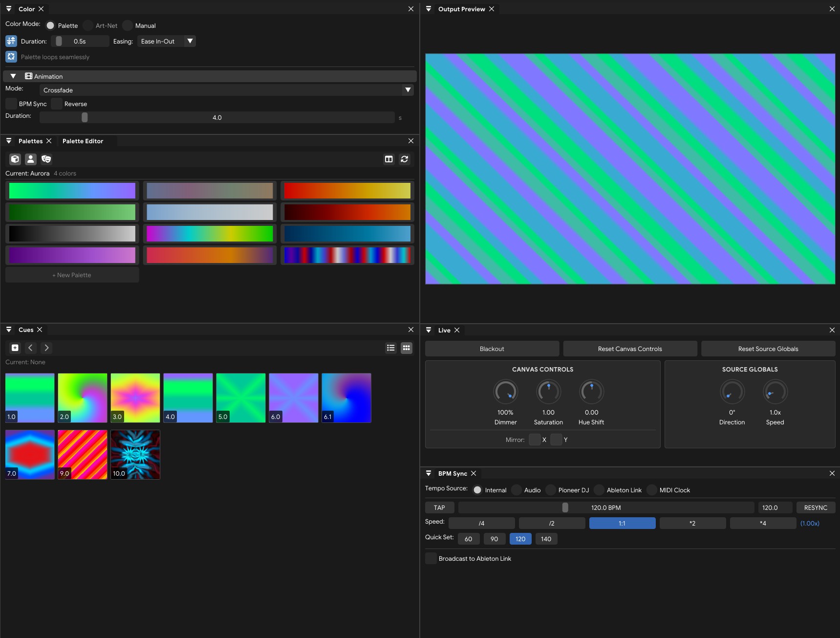840x638 pixels.
Task: Go to next cue arrow
Action: click(46, 348)
